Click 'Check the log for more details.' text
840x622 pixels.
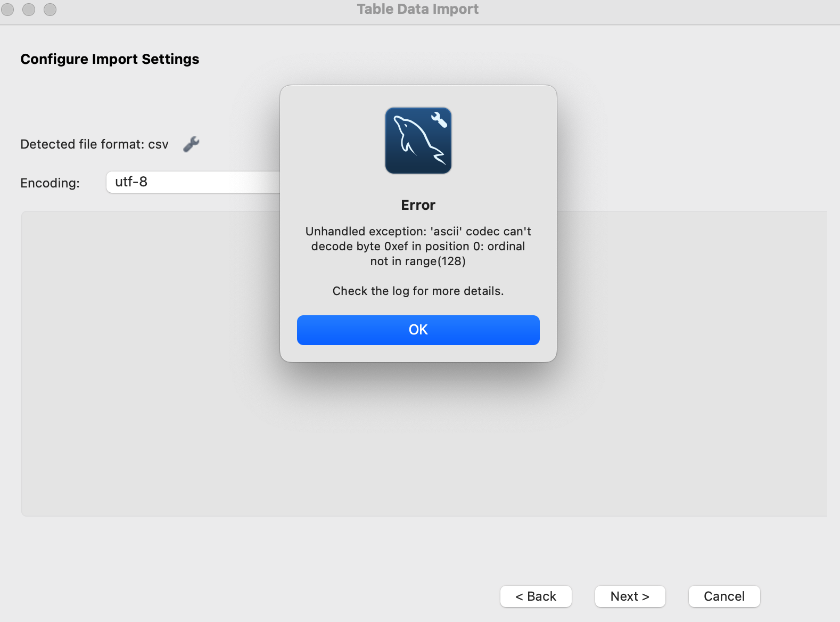(418, 291)
